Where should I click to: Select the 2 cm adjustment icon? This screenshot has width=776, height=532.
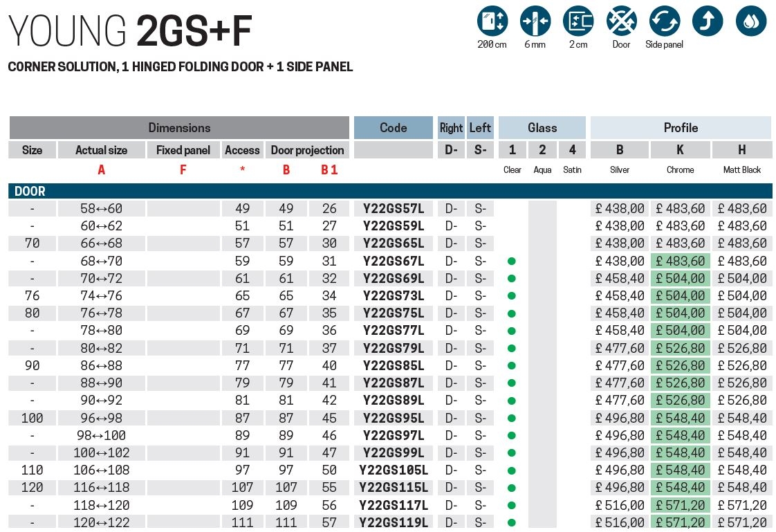[578, 21]
